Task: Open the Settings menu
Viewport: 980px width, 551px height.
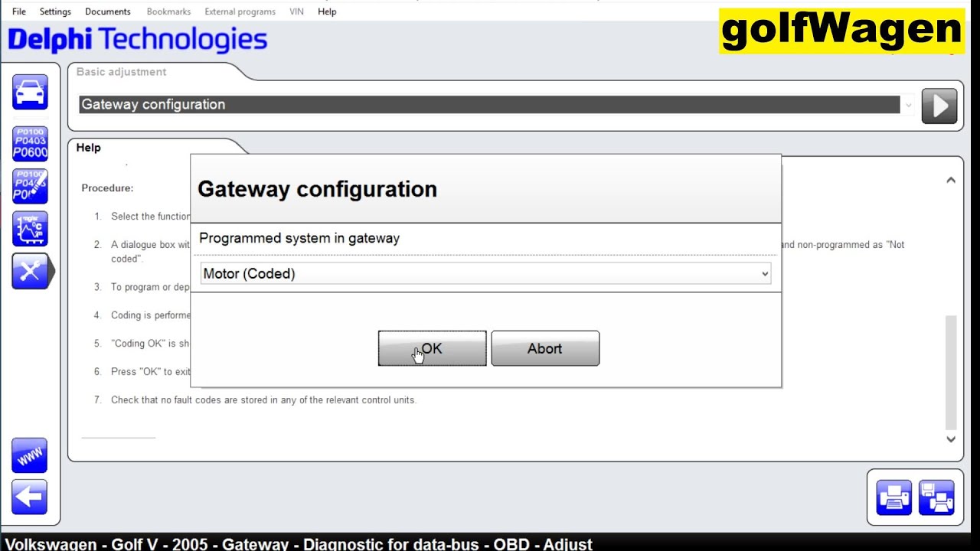Action: [55, 11]
